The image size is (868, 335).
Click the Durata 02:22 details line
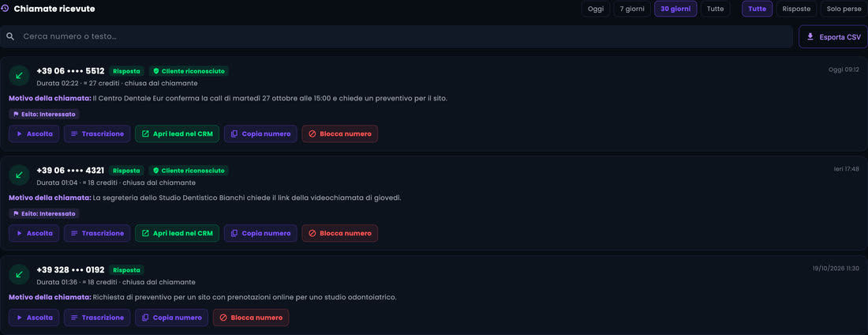117,83
